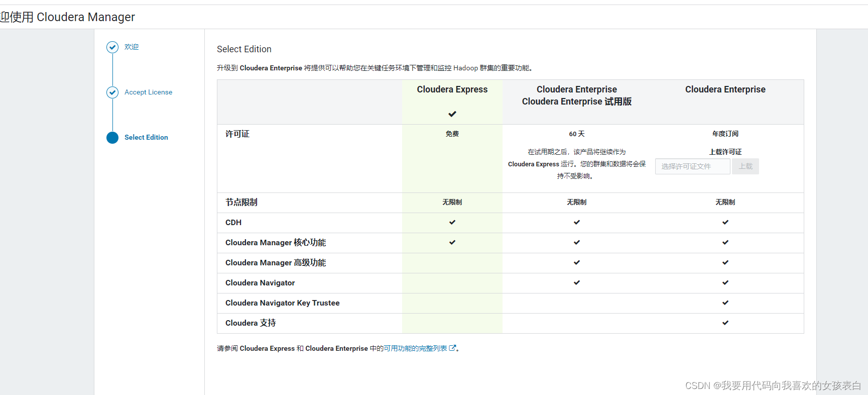Click the 节点限制 row label
The image size is (868, 395).
pyautogui.click(x=241, y=202)
